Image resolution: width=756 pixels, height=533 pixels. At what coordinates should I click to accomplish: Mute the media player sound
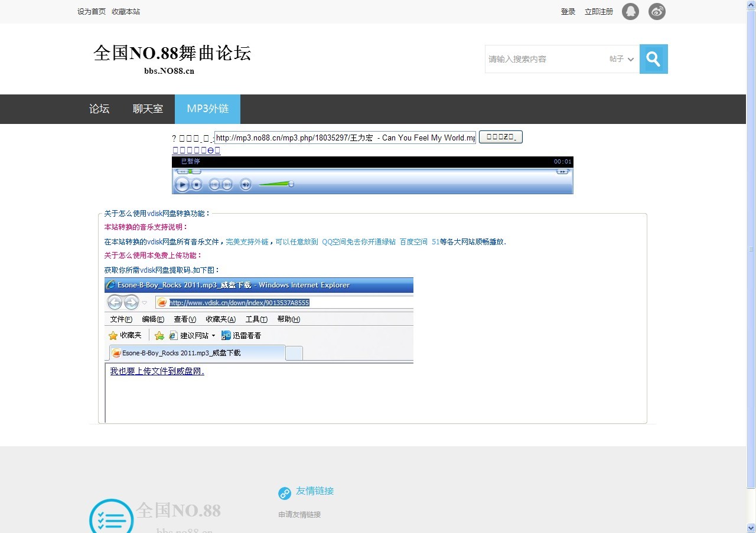(x=246, y=185)
